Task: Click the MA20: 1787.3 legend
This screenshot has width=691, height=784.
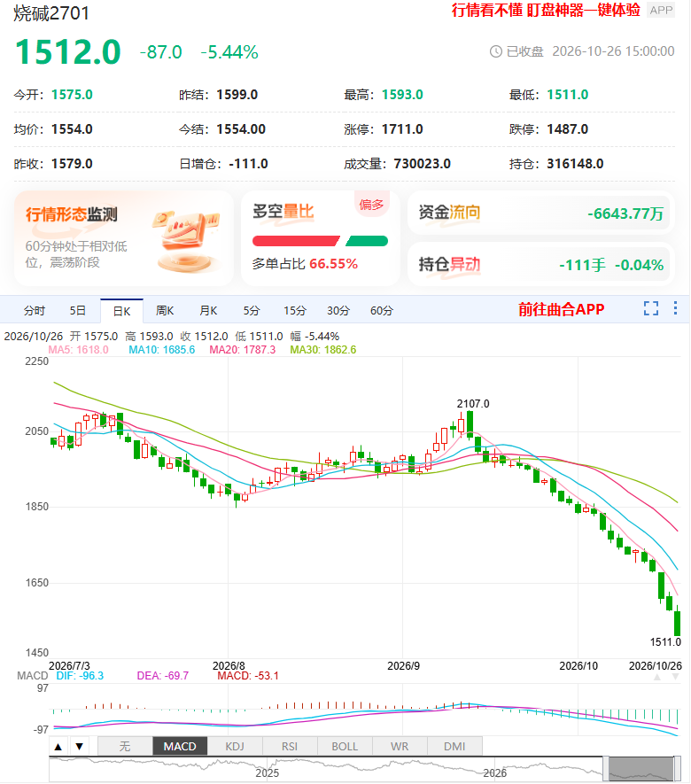Action: click(243, 350)
